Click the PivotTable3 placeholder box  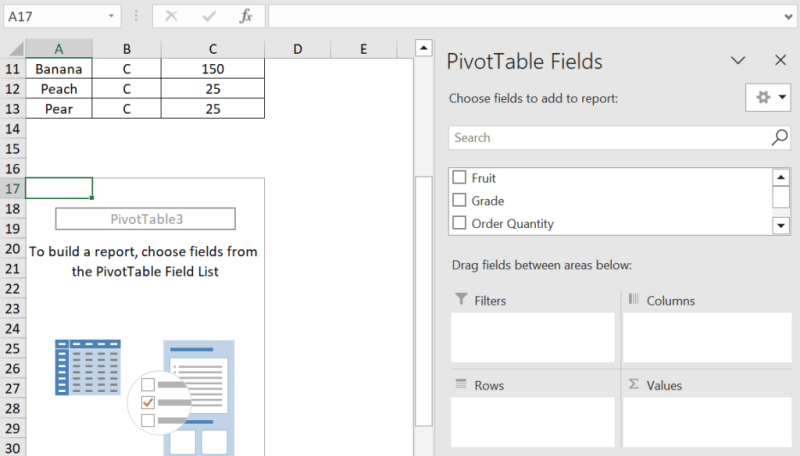pyautogui.click(x=145, y=219)
